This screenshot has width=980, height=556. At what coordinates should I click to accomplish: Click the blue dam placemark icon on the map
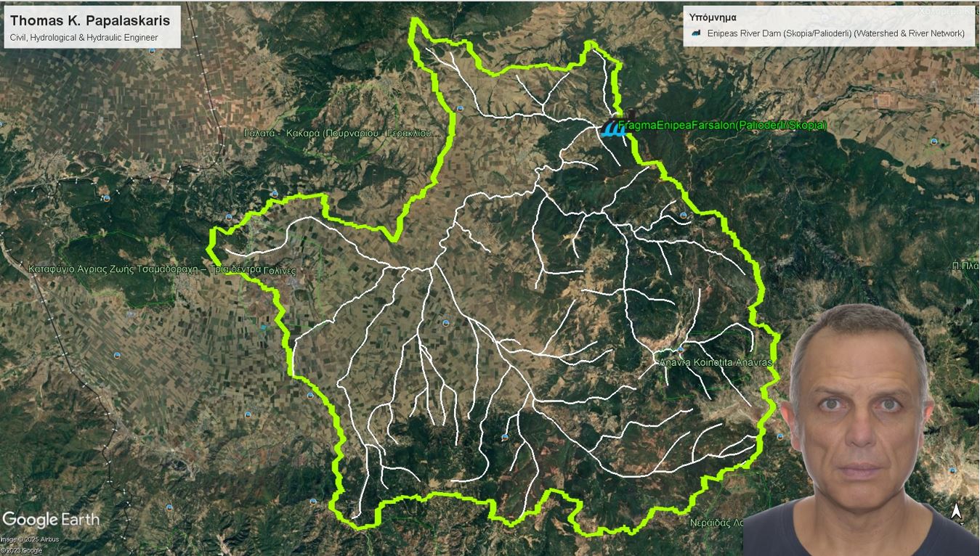pos(614,128)
